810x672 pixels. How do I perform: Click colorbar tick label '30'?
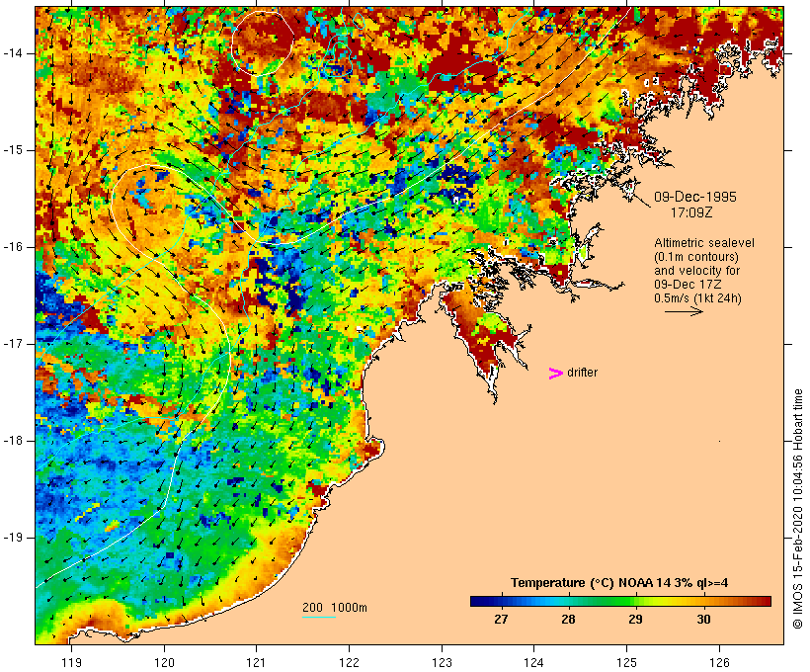click(703, 619)
